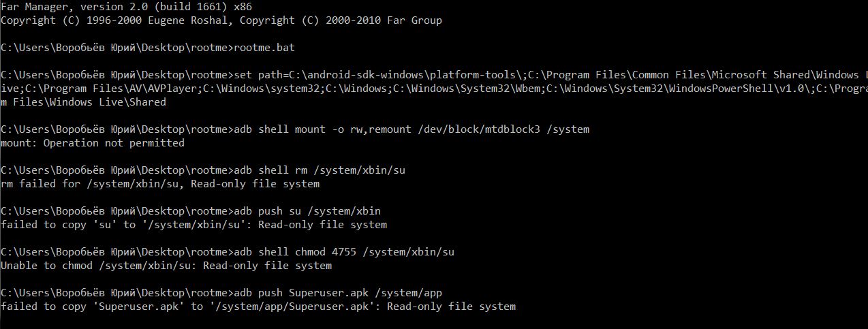
Task: Click the set path= command line
Action: tap(434, 75)
